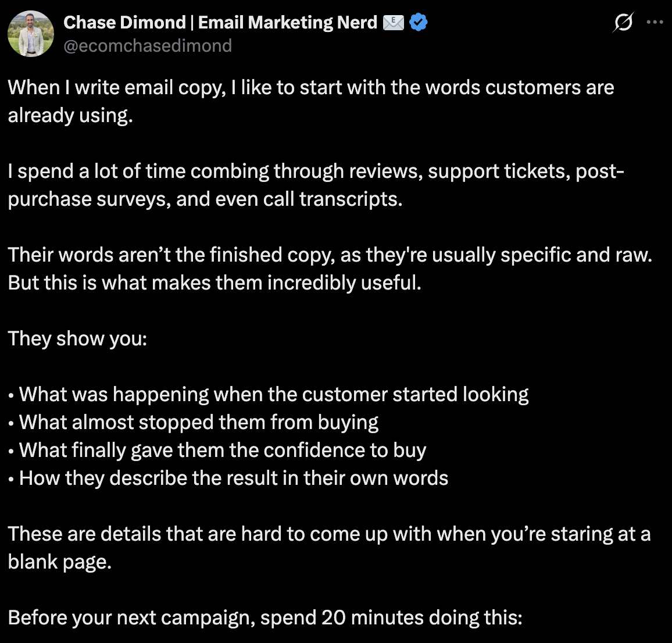Click the blue verified checkmark badge
Viewport: 672px width, 643px height.
tap(419, 22)
